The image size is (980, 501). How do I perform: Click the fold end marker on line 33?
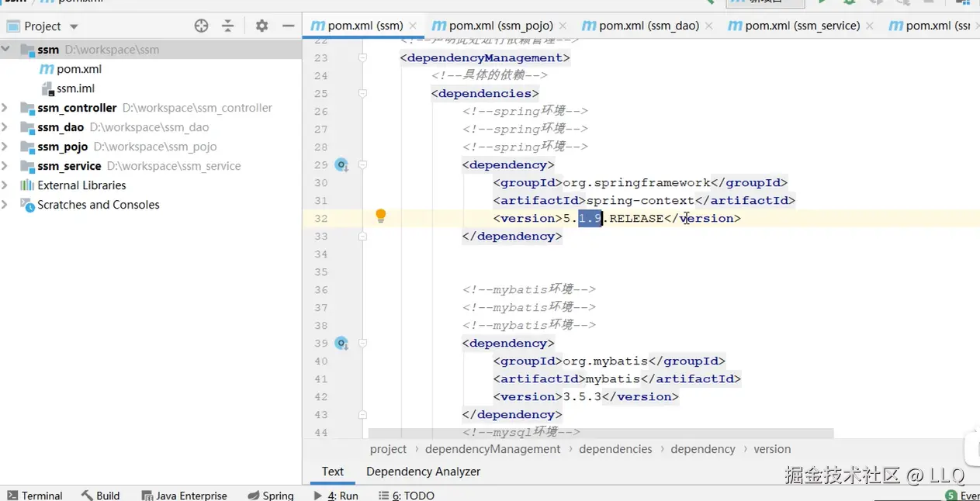(x=362, y=236)
